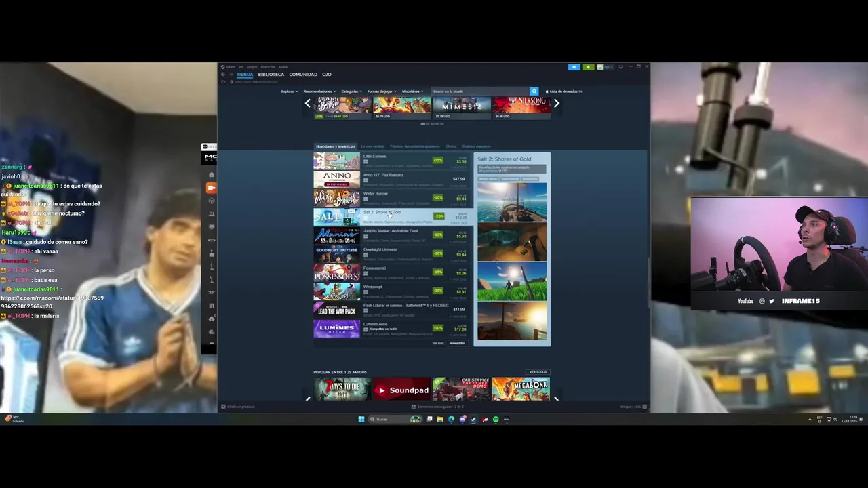
Task: Open the Formas de jugar dropdown
Action: (x=382, y=91)
